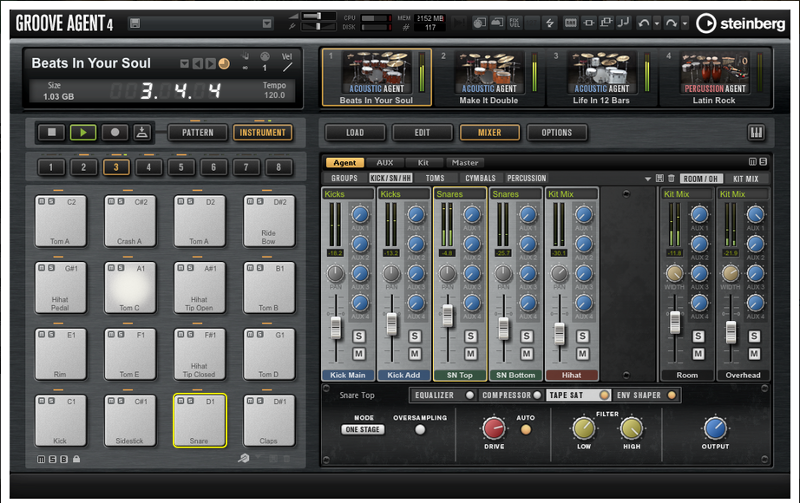The width and height of the screenshot is (800, 503).
Task: Open the mixer preset dropdown arrow
Action: tap(647, 179)
